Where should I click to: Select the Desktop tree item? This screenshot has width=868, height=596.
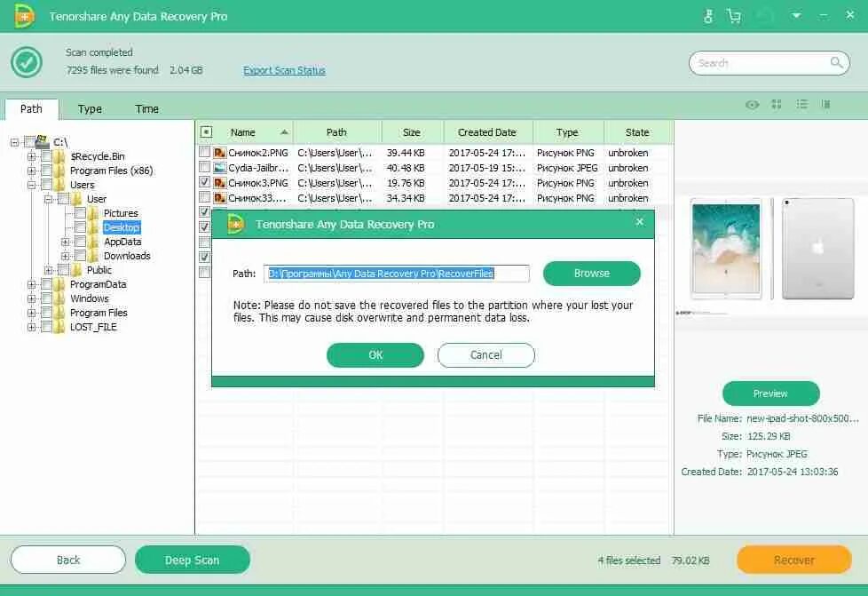122,227
